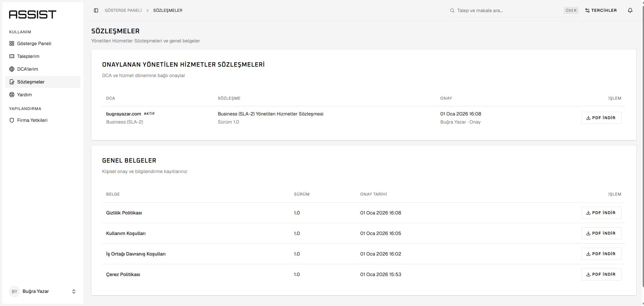Select Sözleşmeler in sidebar
Image resolution: width=644 pixels, height=306 pixels.
(43, 82)
